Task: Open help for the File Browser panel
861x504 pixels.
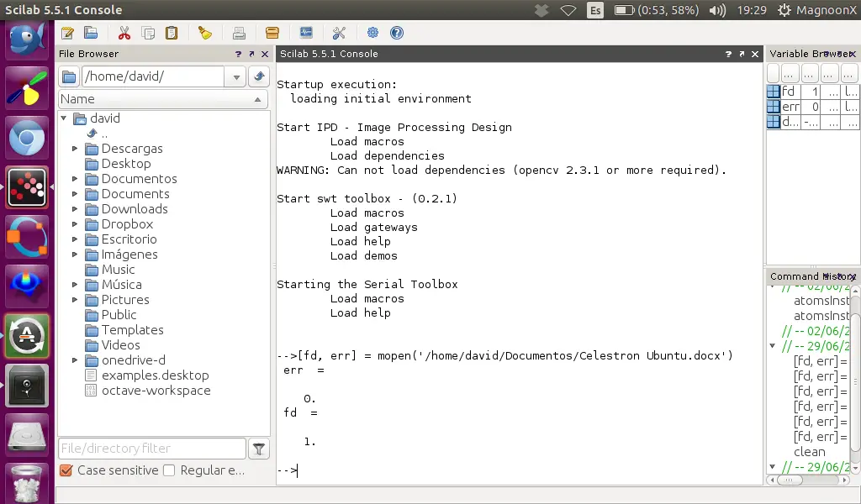Action: pos(238,54)
